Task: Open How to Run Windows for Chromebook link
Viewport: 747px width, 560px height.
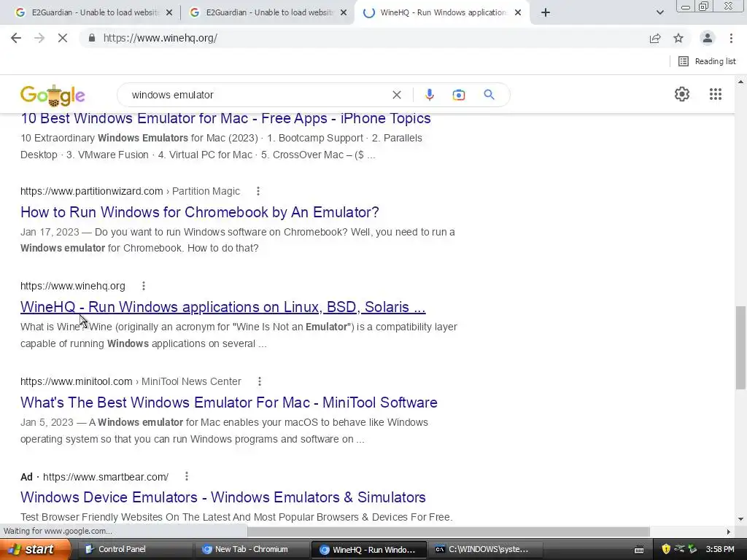Action: [200, 212]
